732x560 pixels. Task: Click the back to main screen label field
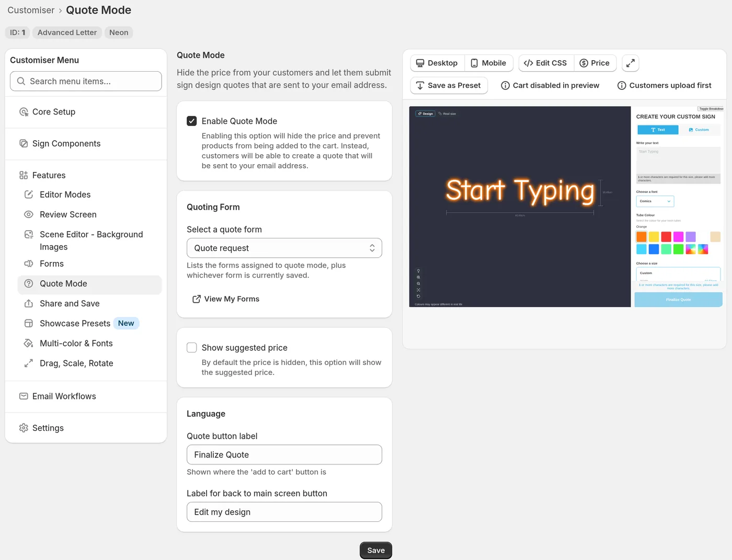point(284,512)
